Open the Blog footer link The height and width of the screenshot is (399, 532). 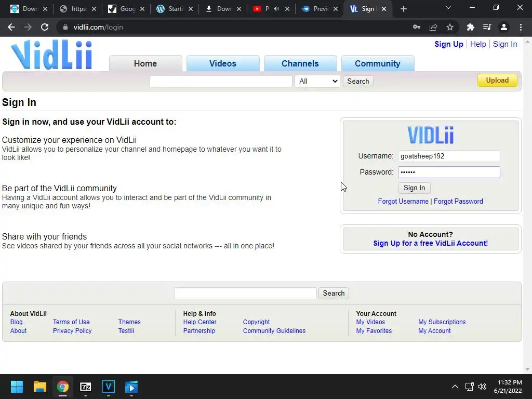(x=16, y=322)
